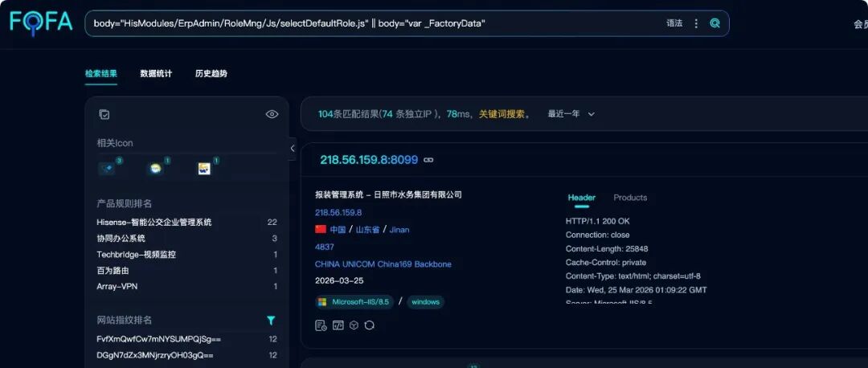
Task: Open the three-dot options menu in search bar
Action: pos(696,23)
